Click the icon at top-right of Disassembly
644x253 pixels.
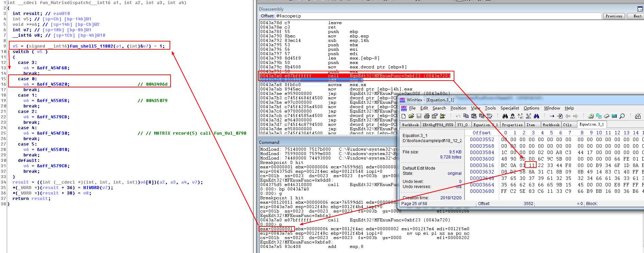click(640, 9)
